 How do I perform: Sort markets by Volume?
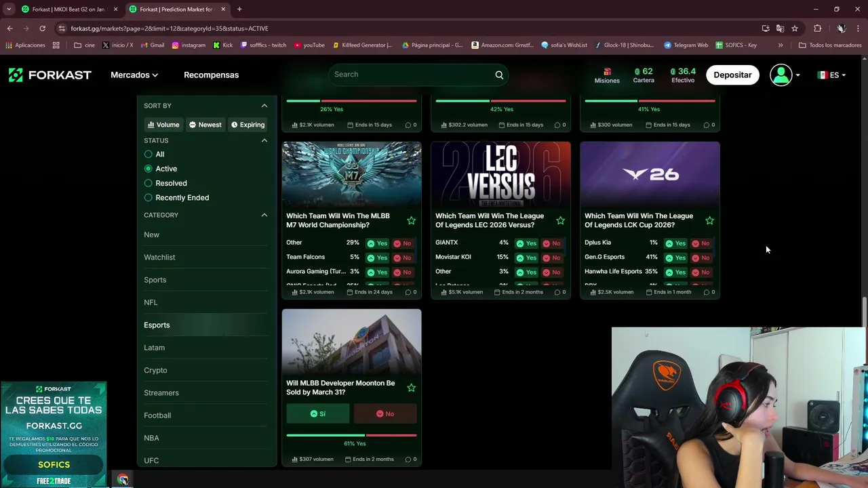(x=163, y=125)
